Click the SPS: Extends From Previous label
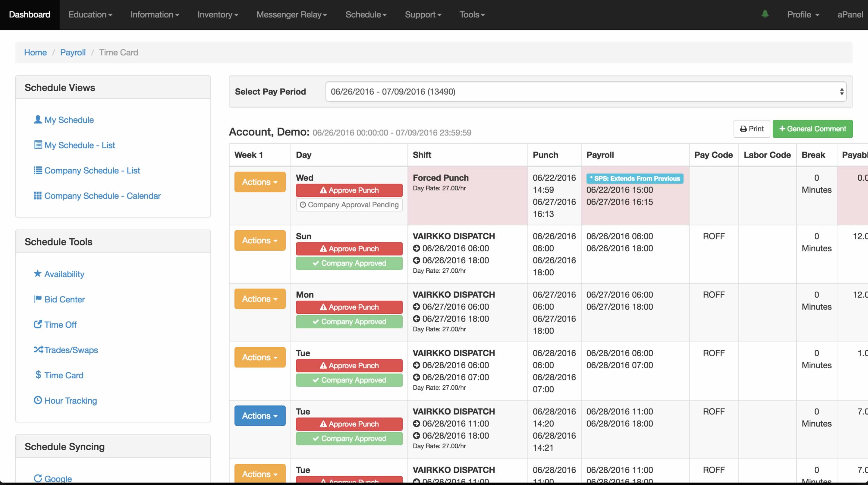This screenshot has width=868, height=485. [635, 179]
